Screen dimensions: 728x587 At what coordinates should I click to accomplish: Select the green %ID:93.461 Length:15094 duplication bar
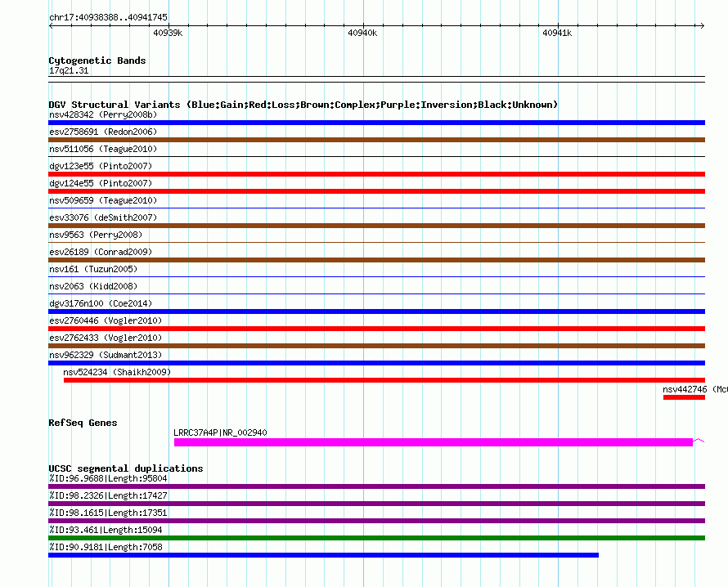pos(376,538)
